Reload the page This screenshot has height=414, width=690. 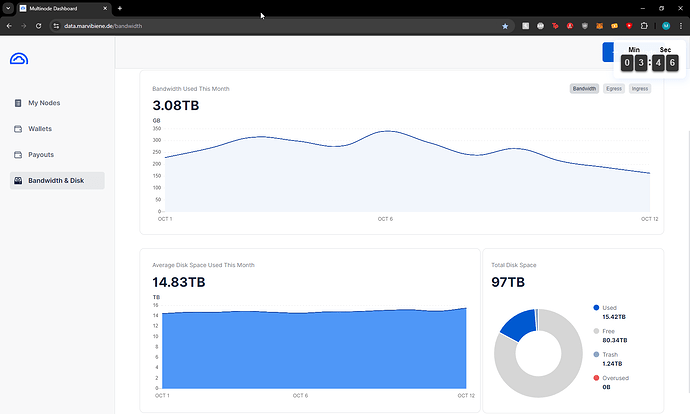tap(39, 25)
